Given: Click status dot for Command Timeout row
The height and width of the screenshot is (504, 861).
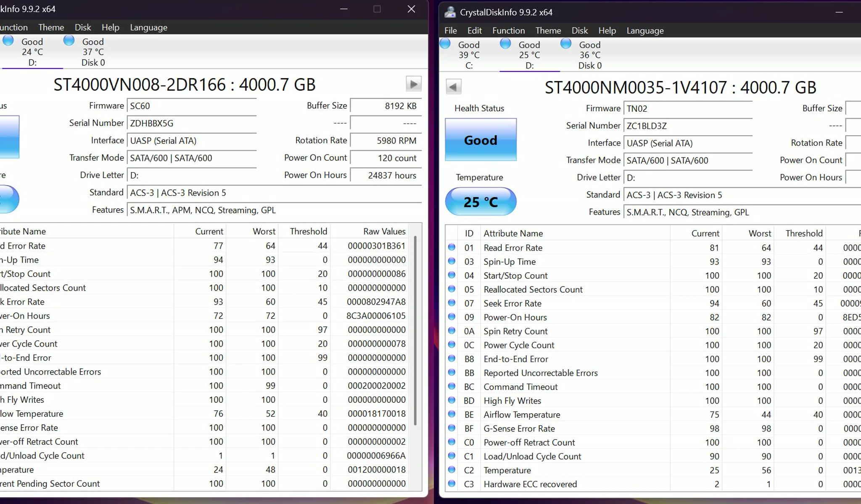Looking at the screenshot, I should (452, 386).
